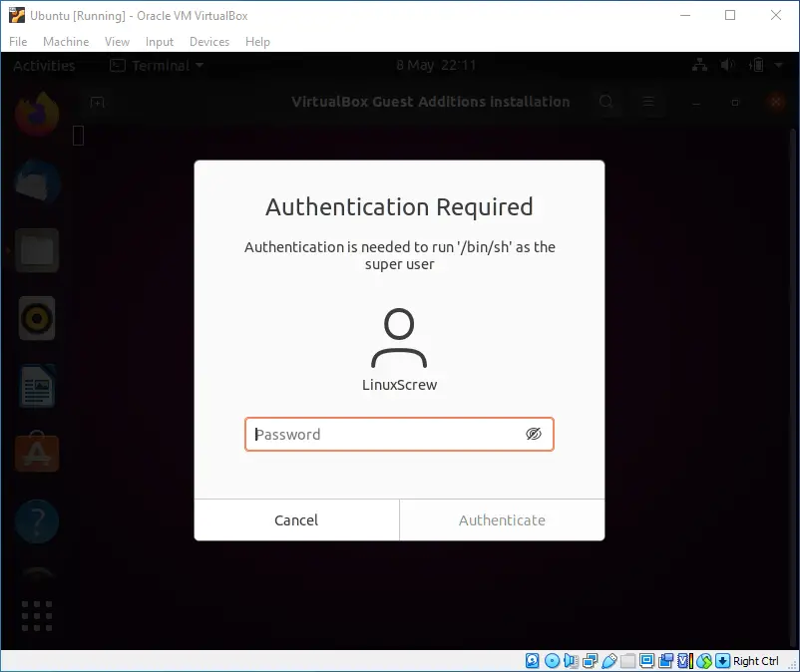Click the Cancel button in dialog
800x672 pixels.
[x=296, y=520]
